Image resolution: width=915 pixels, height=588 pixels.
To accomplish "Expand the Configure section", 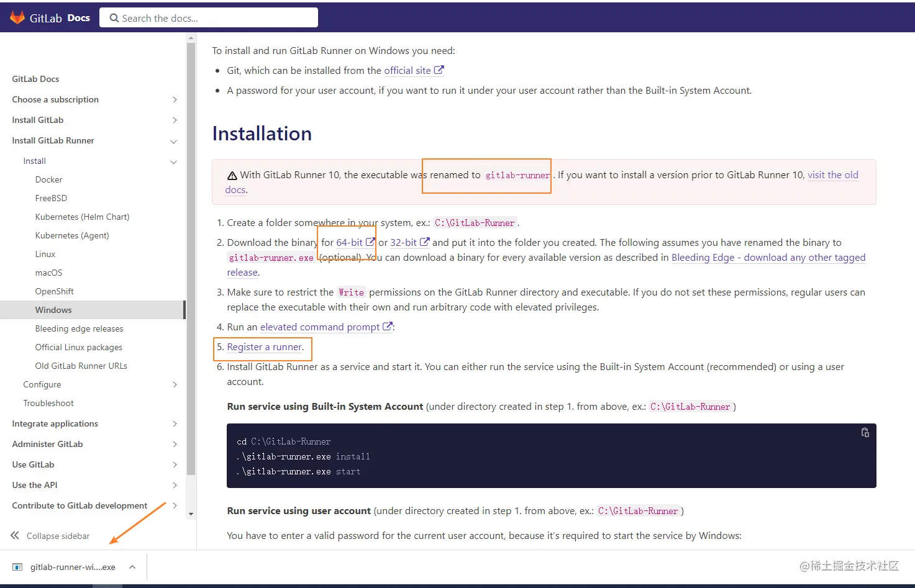I will tap(175, 384).
